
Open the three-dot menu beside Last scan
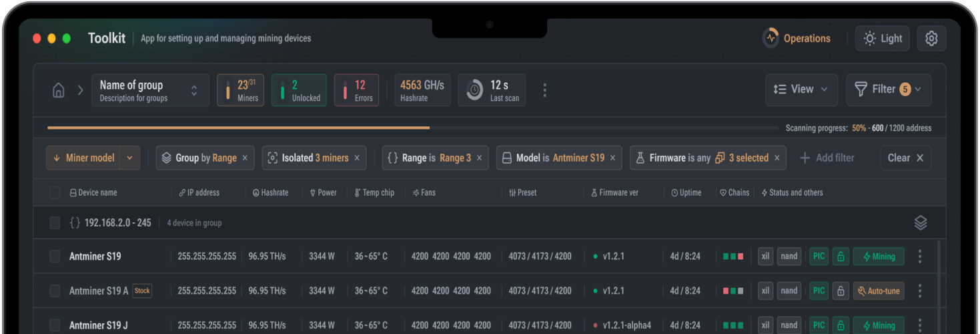(x=545, y=90)
